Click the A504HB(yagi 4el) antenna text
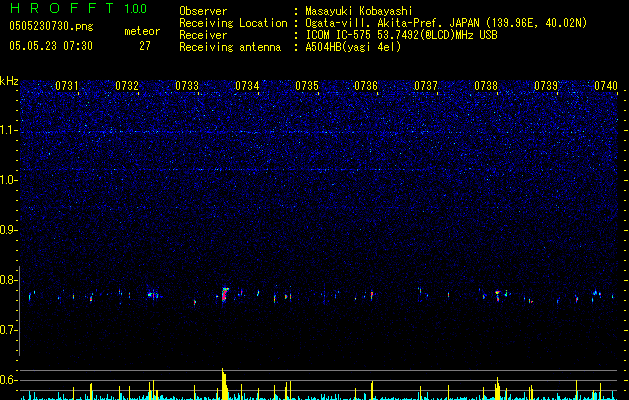 click(353, 47)
